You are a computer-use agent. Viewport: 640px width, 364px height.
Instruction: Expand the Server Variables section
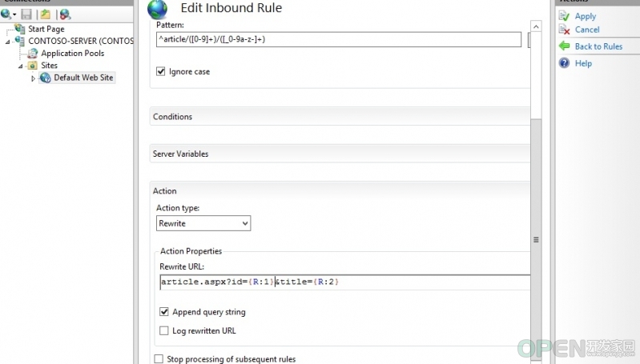point(340,154)
